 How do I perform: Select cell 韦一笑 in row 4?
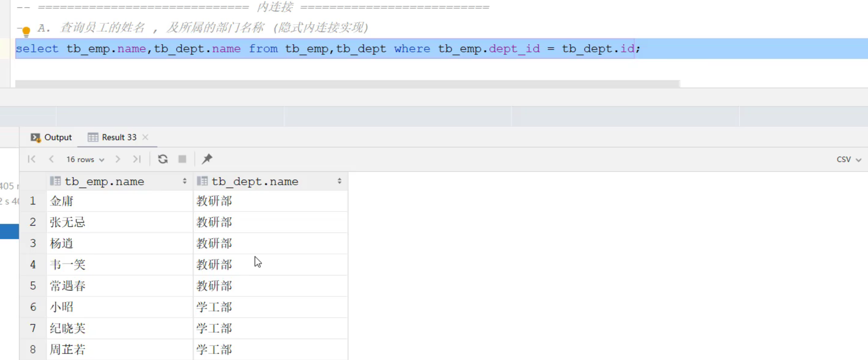point(120,264)
